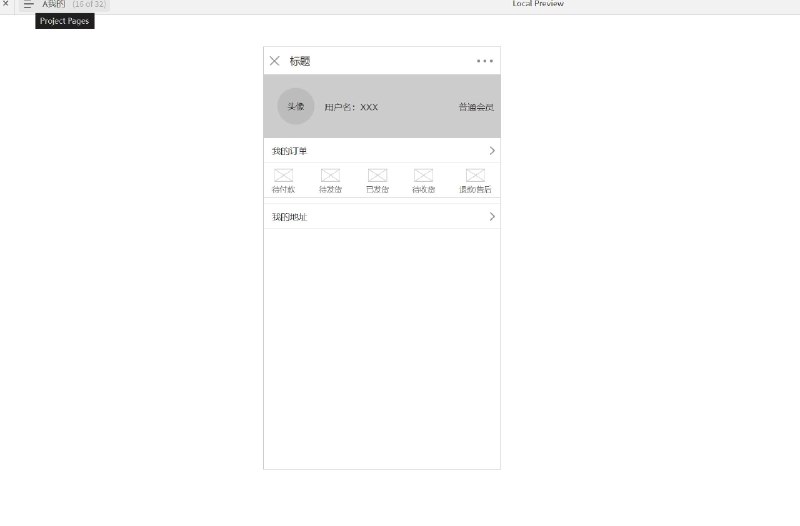Expand 我的地址 using its right chevron
This screenshot has width=800, height=526.
coord(492,216)
